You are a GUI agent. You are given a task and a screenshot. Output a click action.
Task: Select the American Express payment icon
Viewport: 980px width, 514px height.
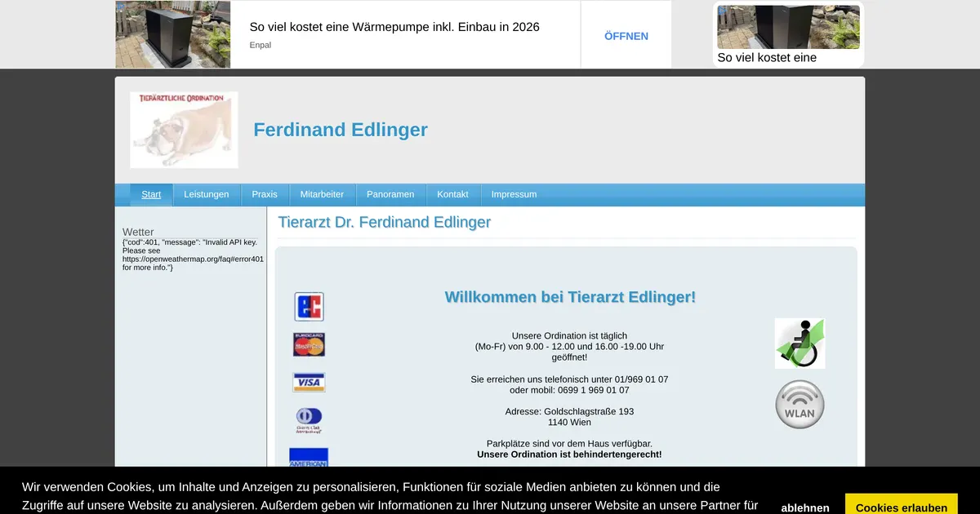point(309,457)
